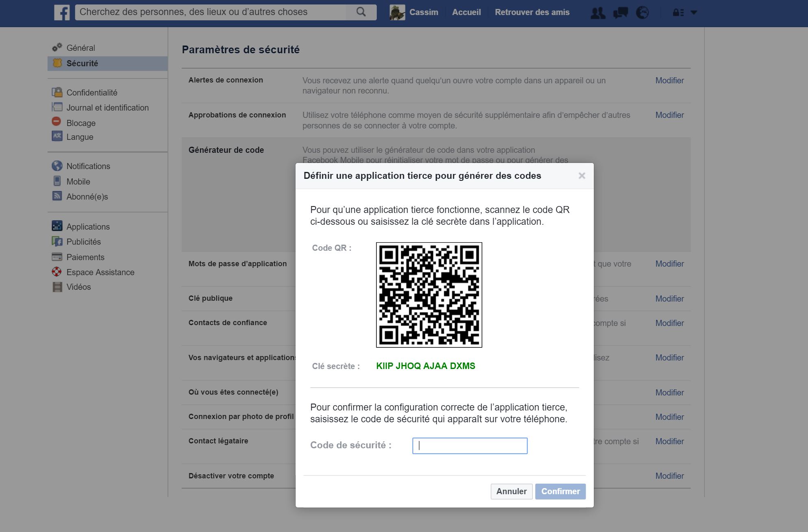Select the Mobile phone icon
Viewport: 808px width, 532px height.
tap(57, 181)
